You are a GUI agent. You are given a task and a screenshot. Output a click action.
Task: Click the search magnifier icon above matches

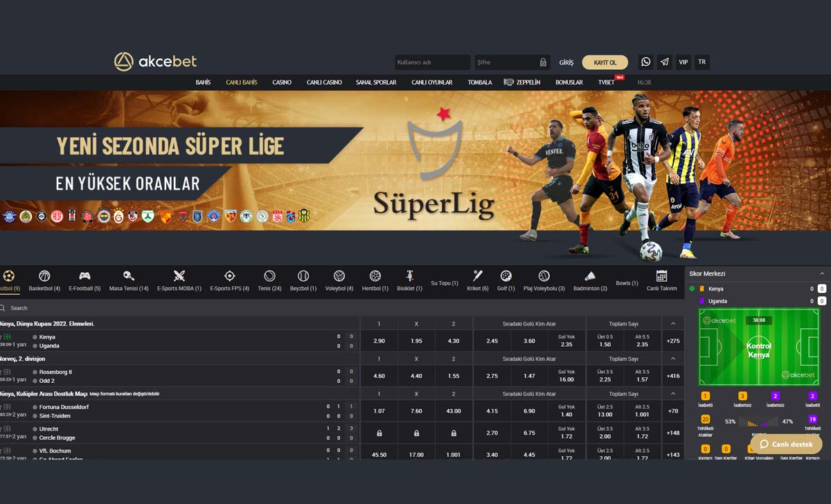(x=3, y=308)
